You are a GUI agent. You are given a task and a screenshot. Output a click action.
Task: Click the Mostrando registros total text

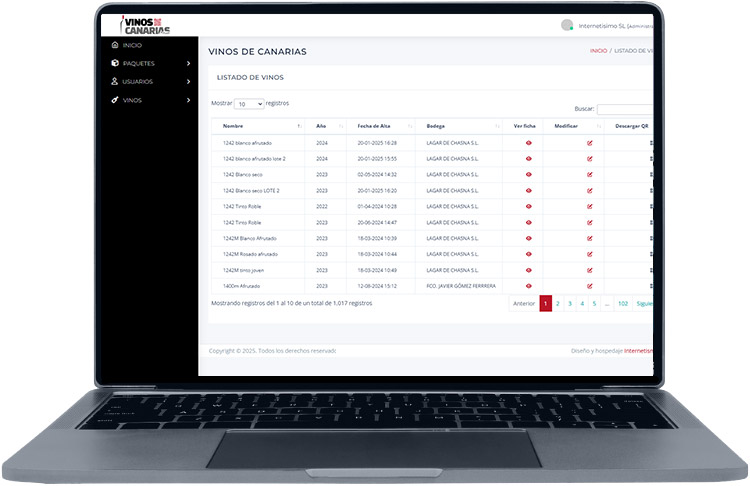(x=291, y=303)
